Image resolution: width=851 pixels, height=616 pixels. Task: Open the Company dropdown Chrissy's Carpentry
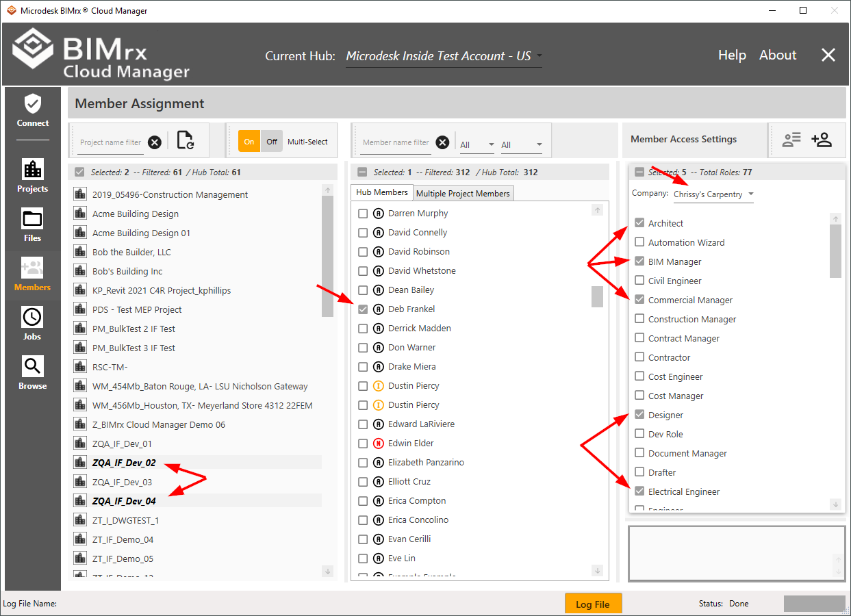pyautogui.click(x=713, y=194)
